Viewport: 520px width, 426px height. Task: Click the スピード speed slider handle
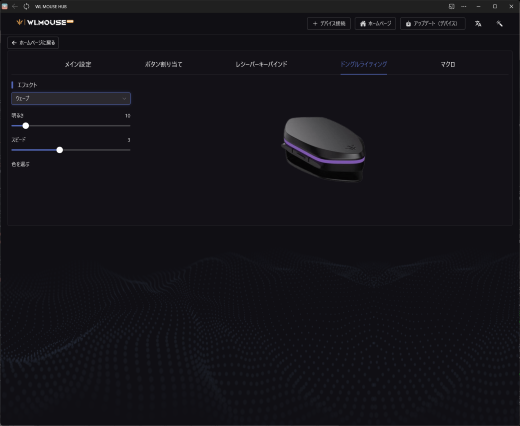point(60,150)
